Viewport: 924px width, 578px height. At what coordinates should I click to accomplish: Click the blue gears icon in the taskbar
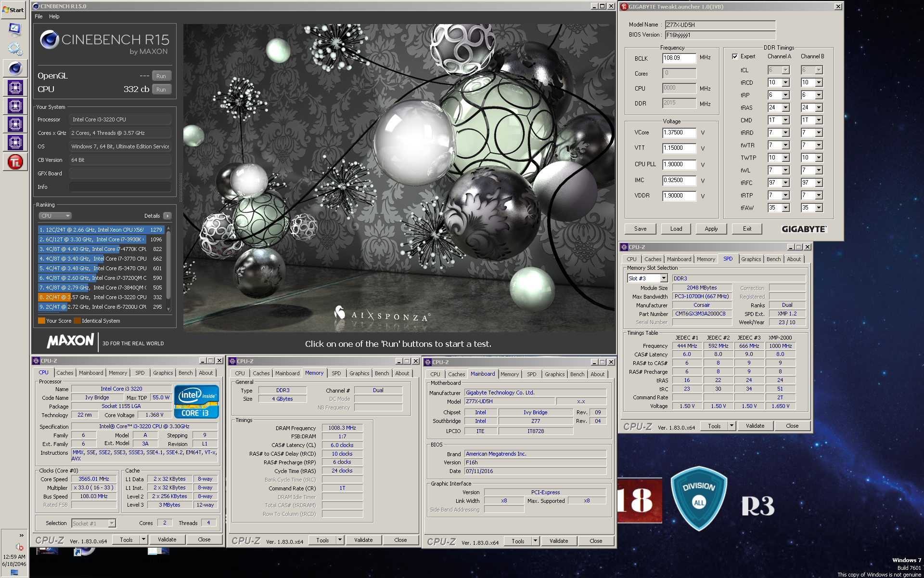click(15, 48)
